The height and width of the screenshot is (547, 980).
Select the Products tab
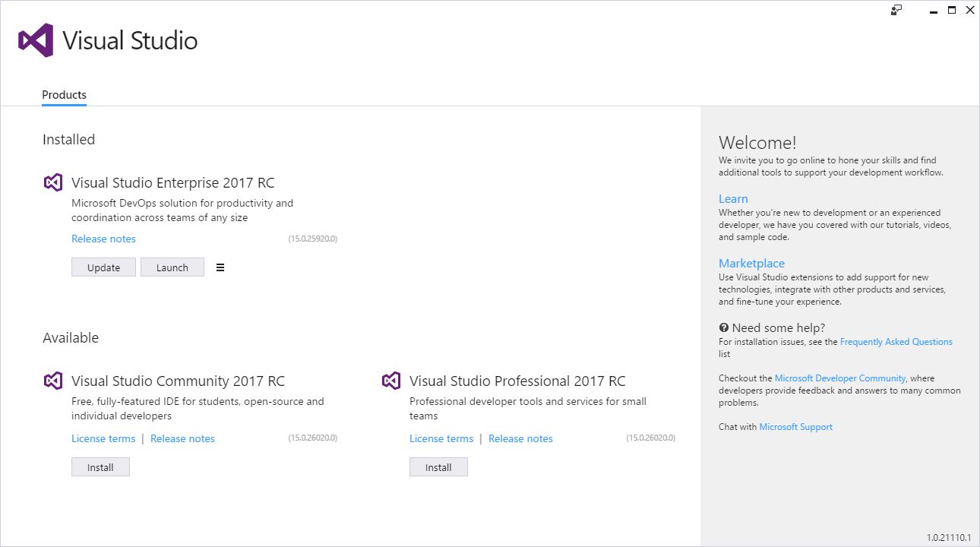(64, 95)
